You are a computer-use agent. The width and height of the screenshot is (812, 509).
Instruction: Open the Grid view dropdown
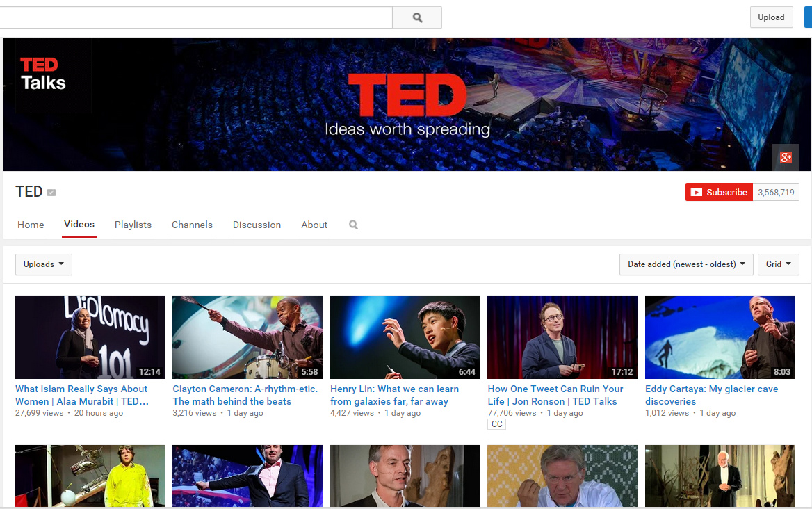[779, 264]
